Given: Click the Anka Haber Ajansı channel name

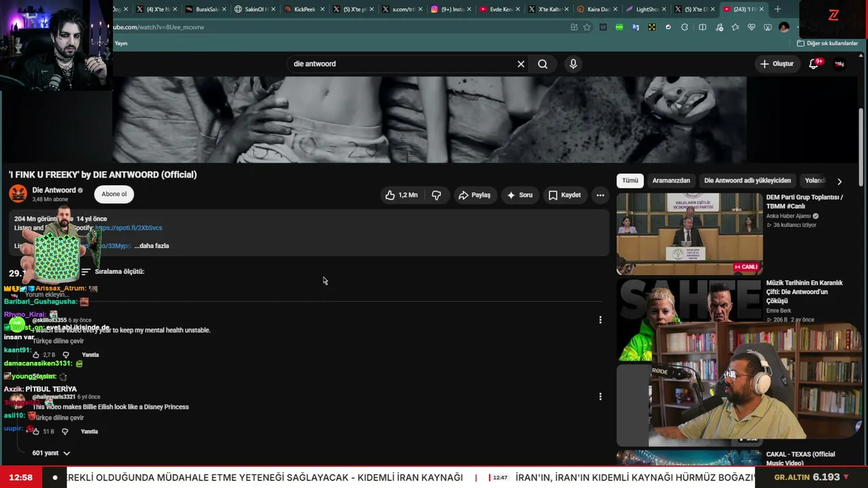Looking at the screenshot, I should (x=789, y=216).
